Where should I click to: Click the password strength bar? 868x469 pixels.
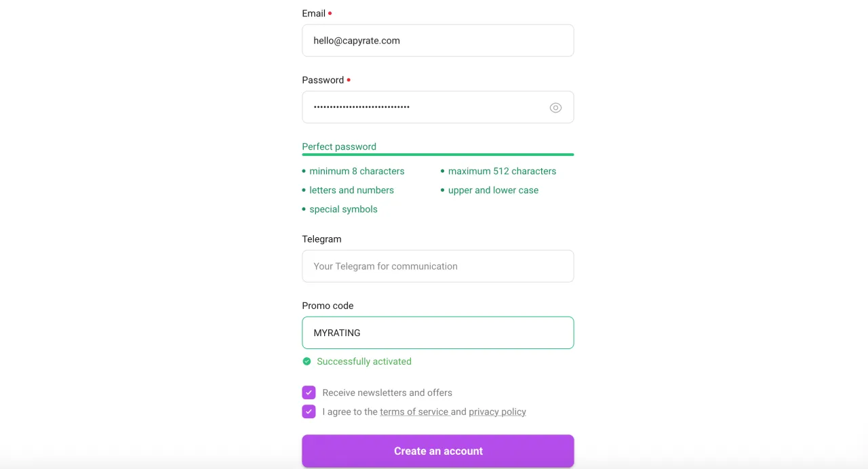pos(438,155)
